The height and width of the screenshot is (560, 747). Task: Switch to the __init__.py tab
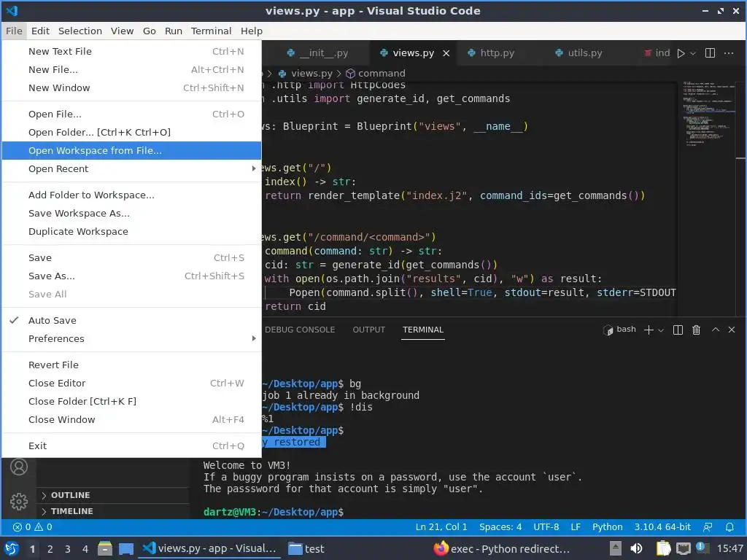point(317,52)
